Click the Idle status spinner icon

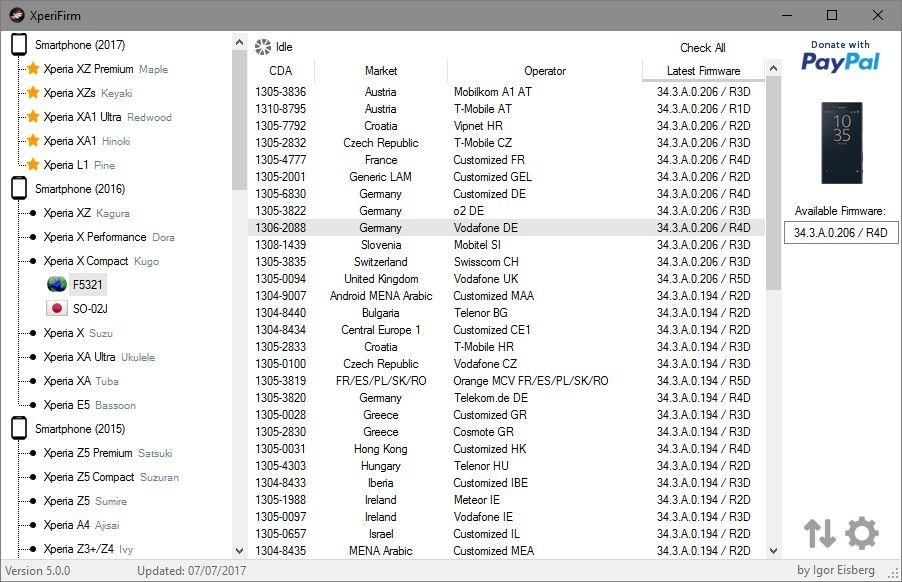point(263,47)
